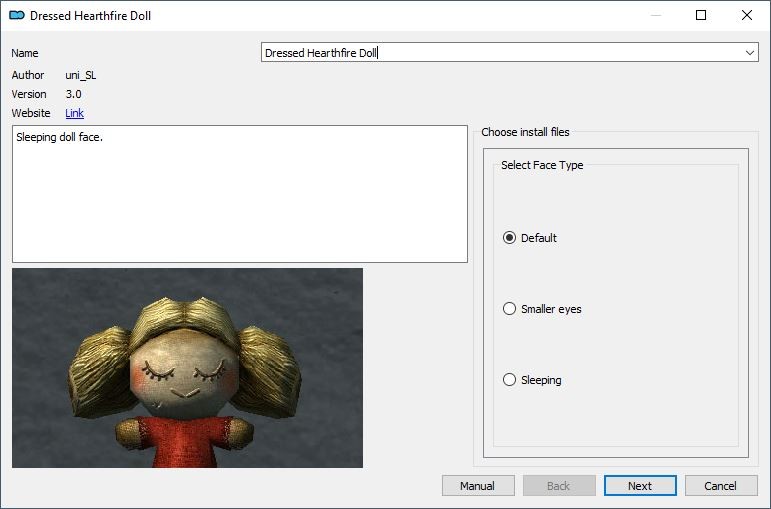Image resolution: width=771 pixels, height=509 pixels.
Task: Click the version value '3.0'
Action: click(x=73, y=94)
